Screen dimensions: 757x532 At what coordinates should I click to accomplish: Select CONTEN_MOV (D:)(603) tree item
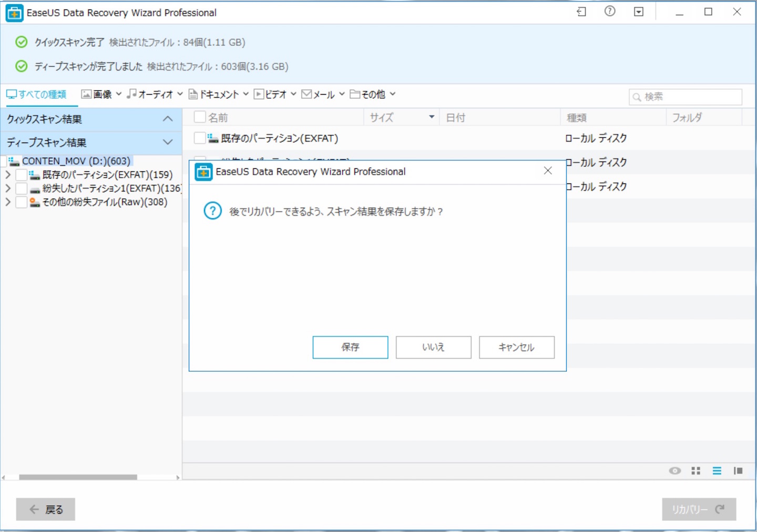click(76, 161)
